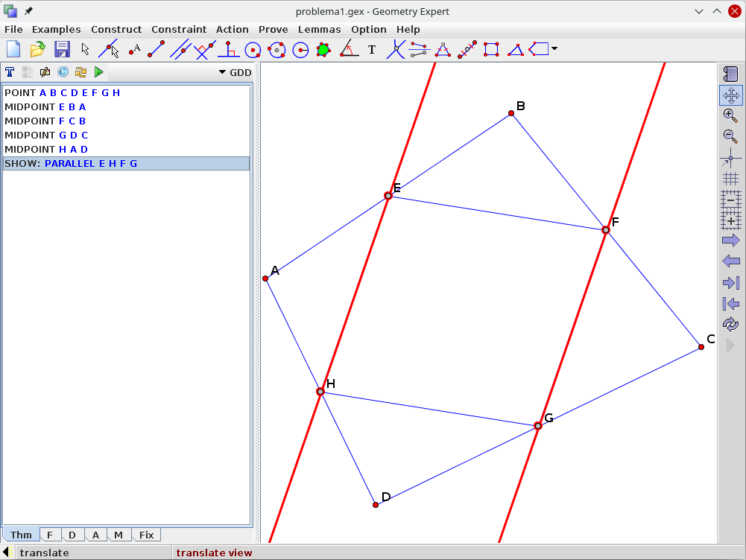Select the green filled polygon tool
Screen dimensions: 746x560
323,49
